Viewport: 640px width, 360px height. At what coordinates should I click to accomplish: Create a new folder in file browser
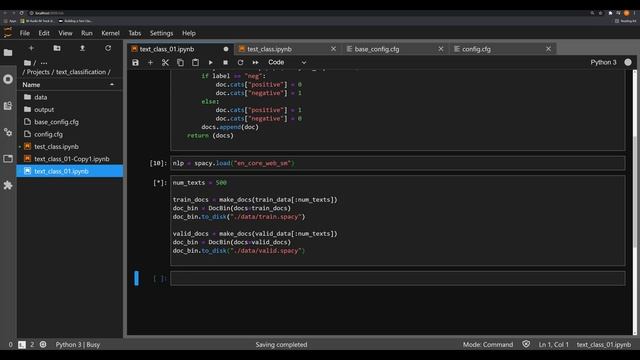click(x=57, y=48)
